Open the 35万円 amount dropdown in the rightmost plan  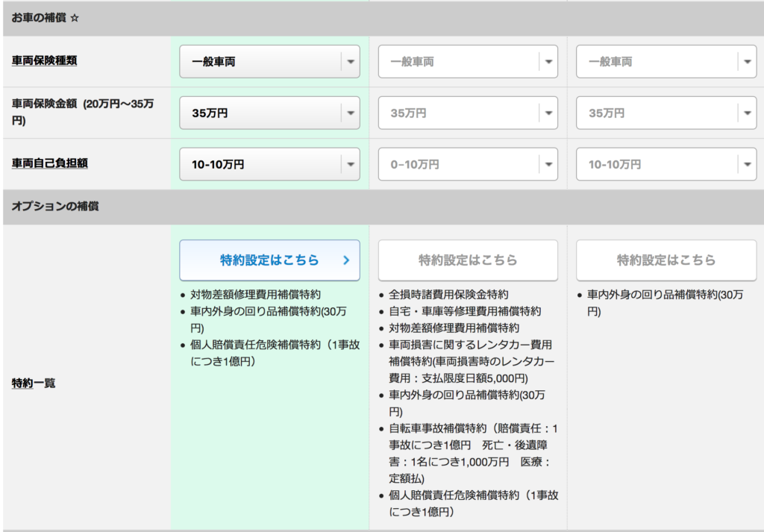pos(666,113)
